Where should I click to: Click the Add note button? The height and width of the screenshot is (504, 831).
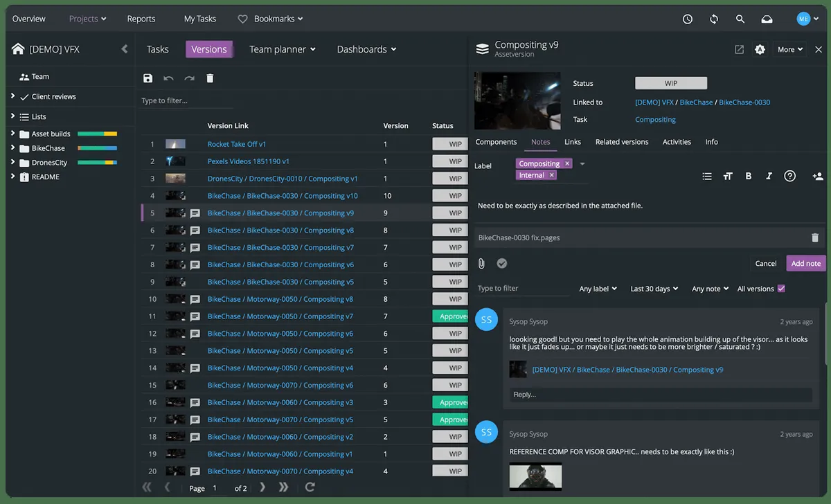[805, 263]
